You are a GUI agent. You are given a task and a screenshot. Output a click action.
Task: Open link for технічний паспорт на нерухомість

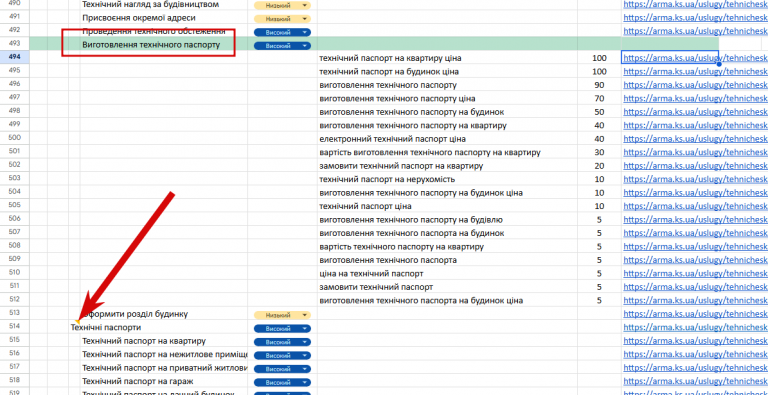click(x=695, y=179)
